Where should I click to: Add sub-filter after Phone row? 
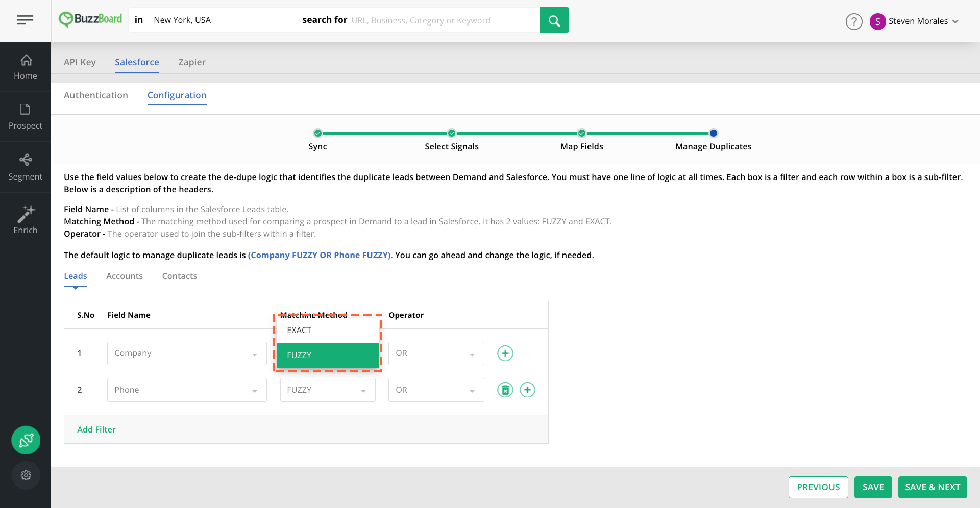527,390
